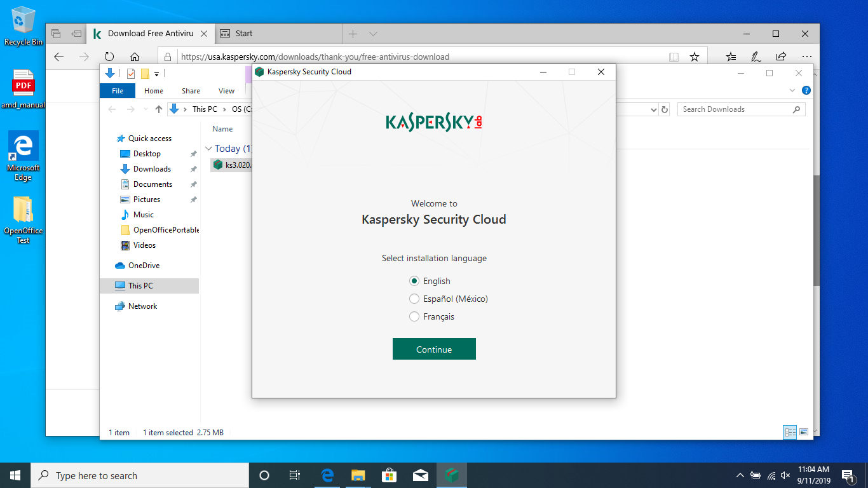This screenshot has height=488, width=868.
Task: Set these tabs aside in Edge
Action: point(76,34)
